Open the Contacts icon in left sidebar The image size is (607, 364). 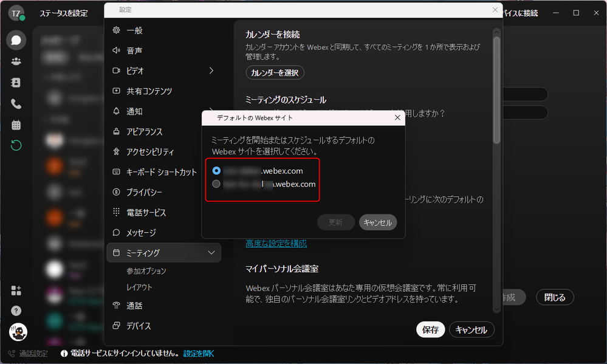[x=16, y=83]
